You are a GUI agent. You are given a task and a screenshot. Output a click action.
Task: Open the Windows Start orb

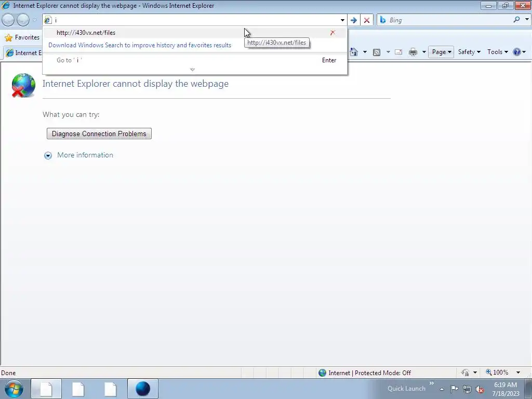14,389
